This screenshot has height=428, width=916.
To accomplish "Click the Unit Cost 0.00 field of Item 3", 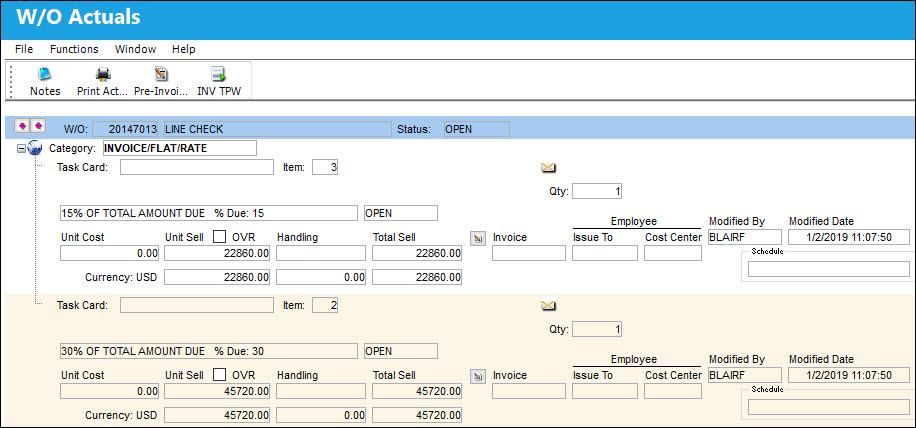I will tap(110, 253).
